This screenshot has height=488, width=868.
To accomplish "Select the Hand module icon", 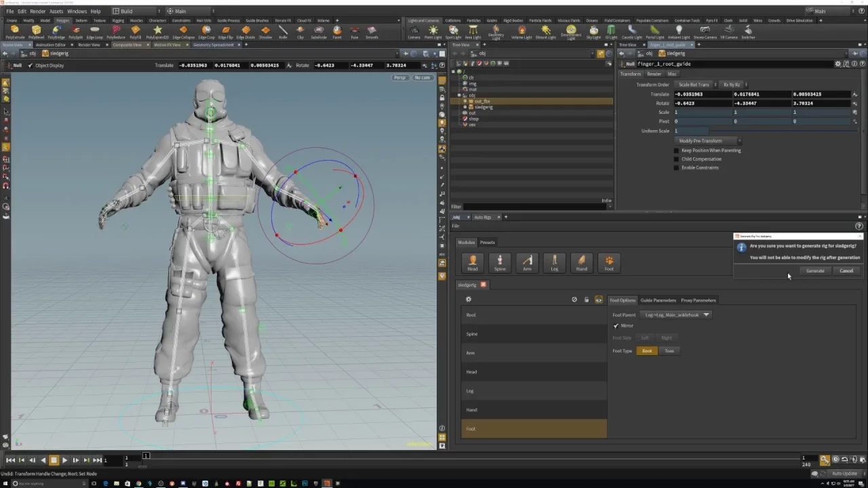I will click(x=581, y=262).
